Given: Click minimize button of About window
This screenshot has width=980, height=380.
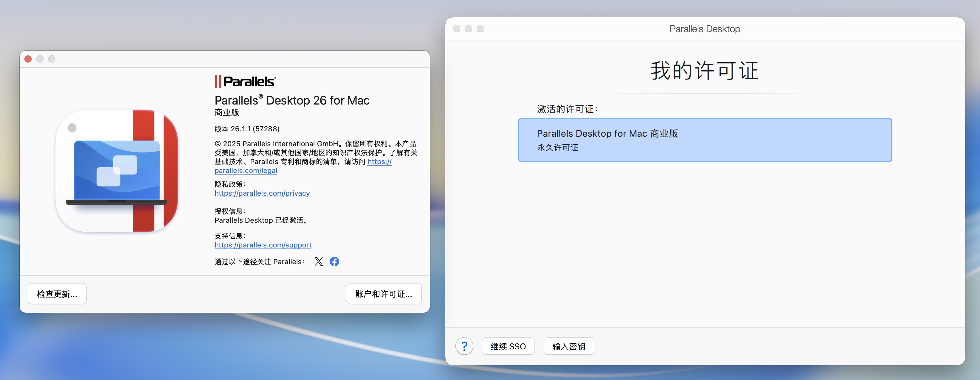Looking at the screenshot, I should pyautogui.click(x=40, y=59).
